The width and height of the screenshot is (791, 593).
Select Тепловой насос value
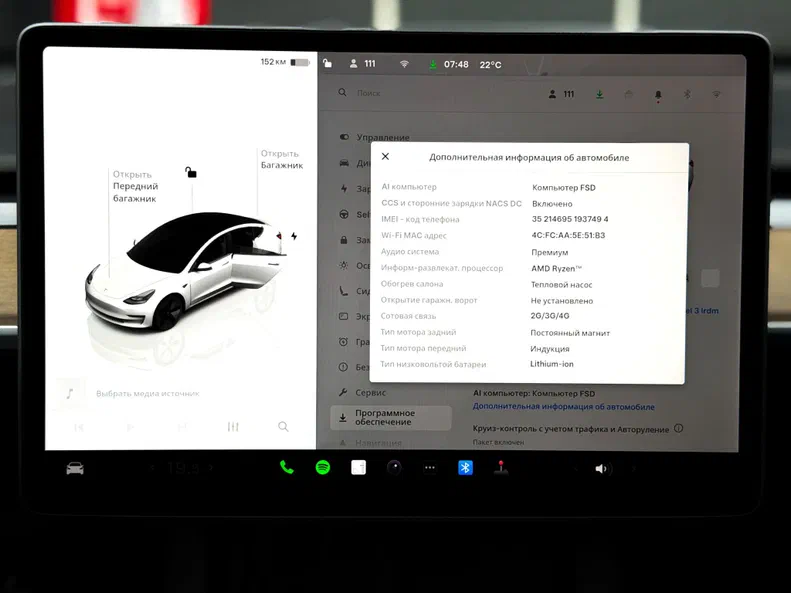(561, 284)
